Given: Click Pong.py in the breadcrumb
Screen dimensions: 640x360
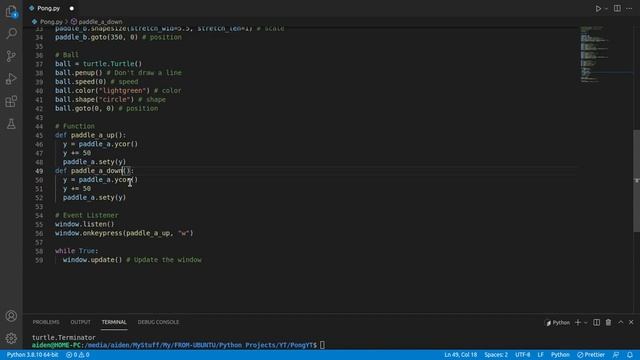Looking at the screenshot, I should pyautogui.click(x=51, y=22).
